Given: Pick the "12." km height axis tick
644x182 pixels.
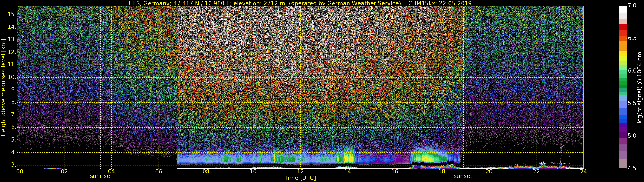Looking at the screenshot, I should coord(12,52).
